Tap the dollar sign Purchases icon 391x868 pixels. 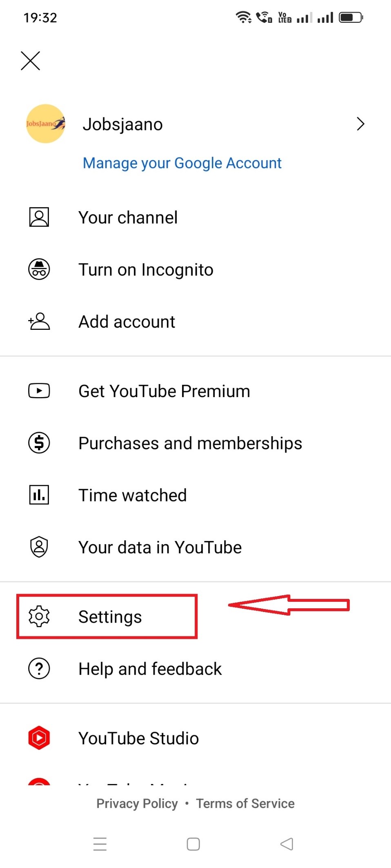[x=39, y=443]
